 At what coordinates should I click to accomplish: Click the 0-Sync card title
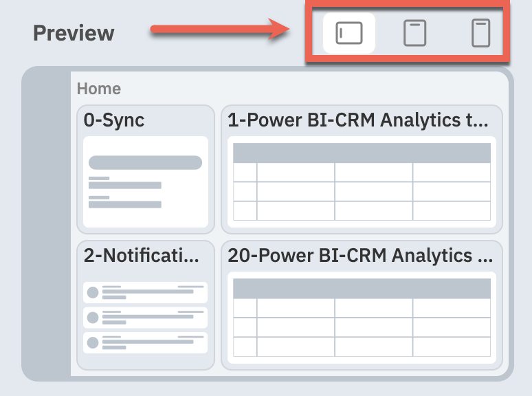pos(114,120)
